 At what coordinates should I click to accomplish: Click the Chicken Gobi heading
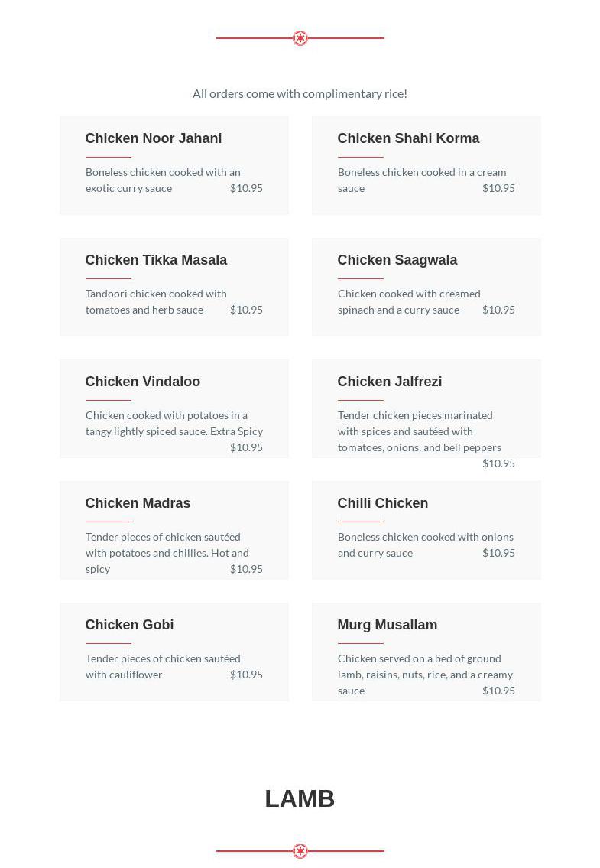129,625
